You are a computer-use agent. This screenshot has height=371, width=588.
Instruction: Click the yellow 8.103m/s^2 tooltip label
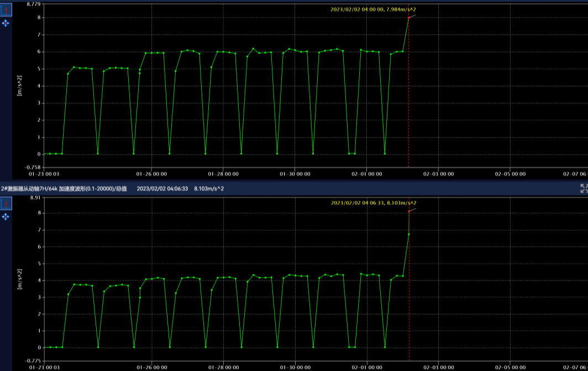point(373,203)
